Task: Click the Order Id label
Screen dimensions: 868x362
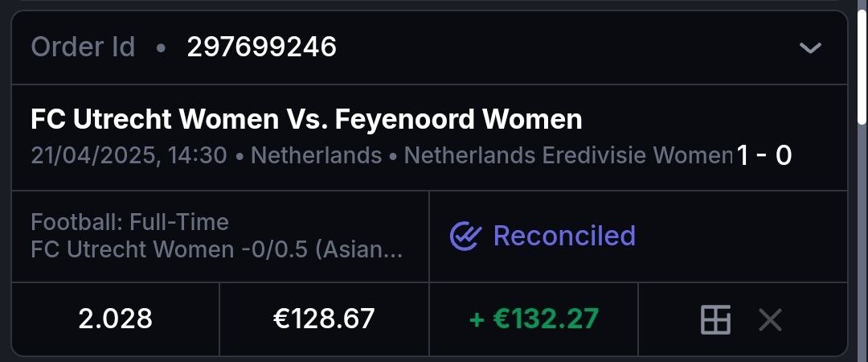Action: [x=83, y=47]
